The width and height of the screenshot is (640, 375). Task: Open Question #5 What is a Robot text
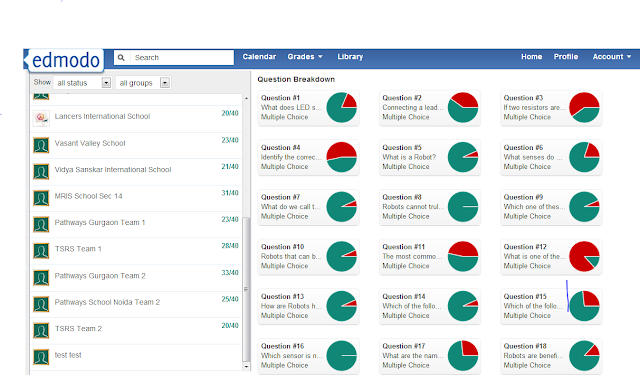pos(409,157)
